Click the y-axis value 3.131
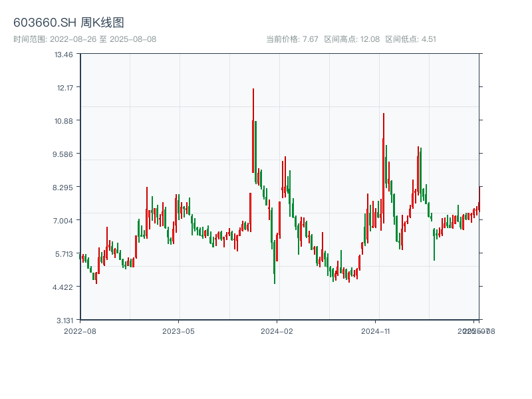Viewport: 532px width, 399px height. pyautogui.click(x=65, y=321)
